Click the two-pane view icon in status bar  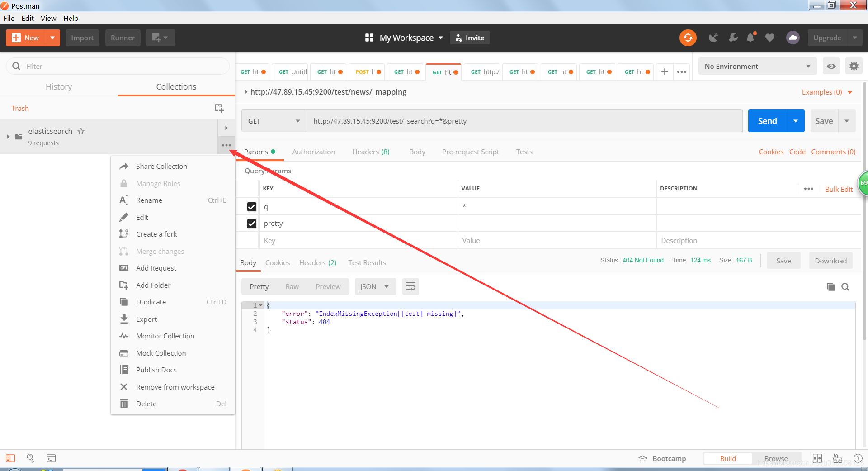817,458
